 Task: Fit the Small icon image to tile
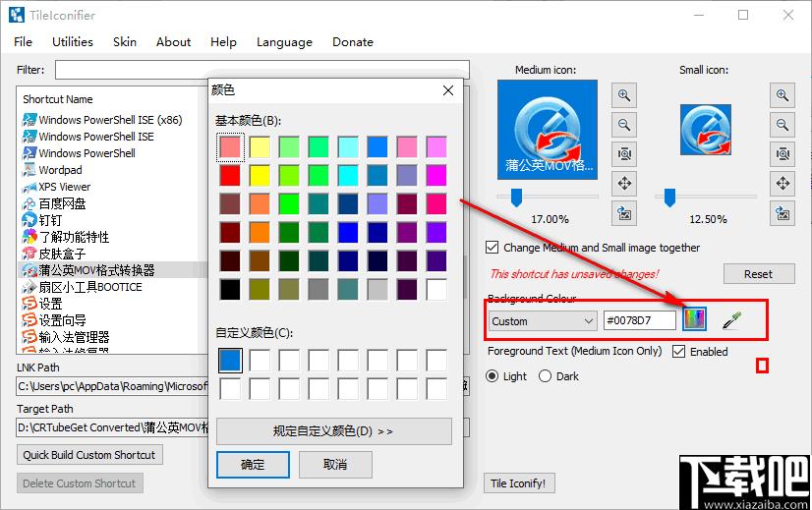click(782, 153)
